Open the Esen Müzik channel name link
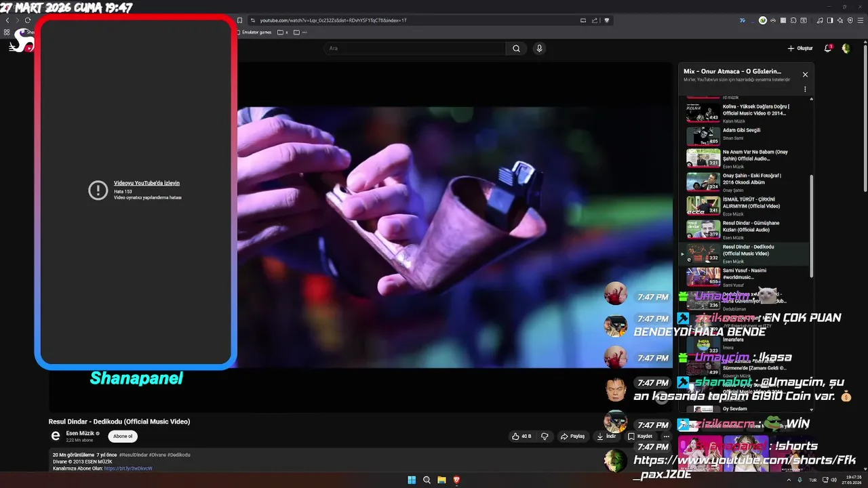 [x=80, y=433]
